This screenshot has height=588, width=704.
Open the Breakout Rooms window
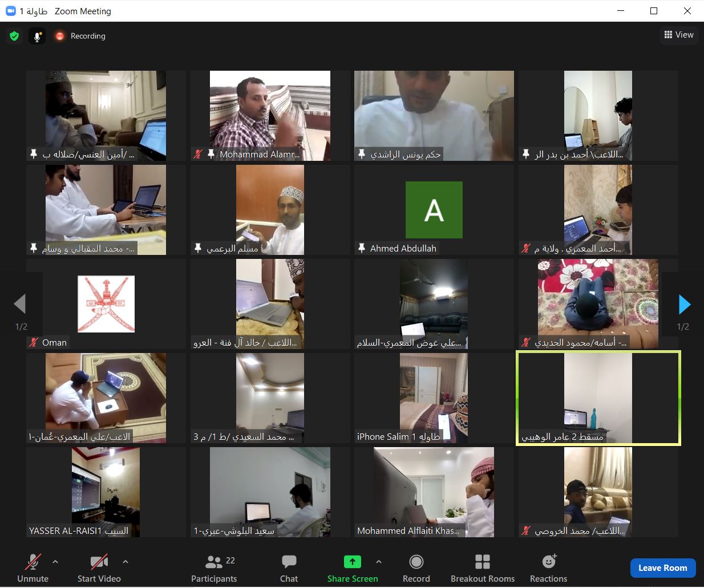(483, 569)
